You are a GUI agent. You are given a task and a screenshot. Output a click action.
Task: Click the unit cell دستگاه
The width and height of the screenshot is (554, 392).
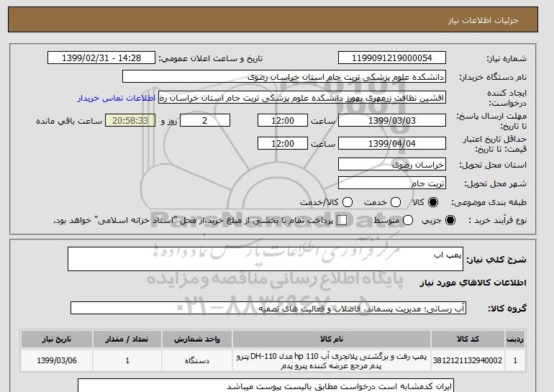pyautogui.click(x=197, y=360)
